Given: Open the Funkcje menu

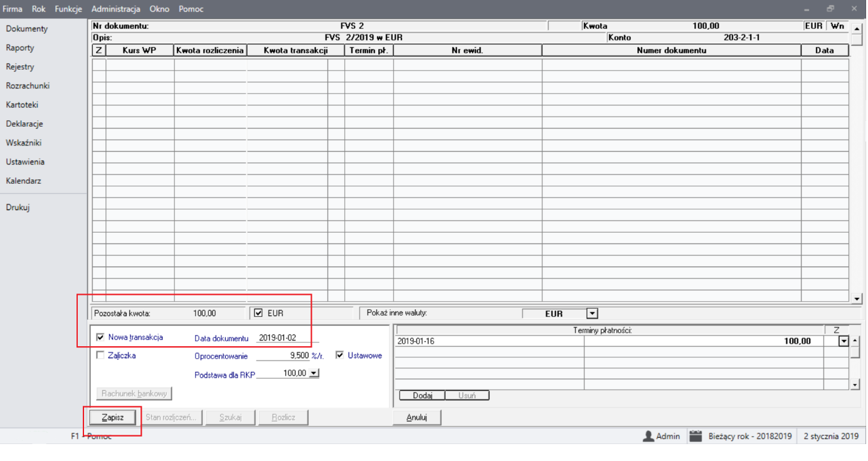Looking at the screenshot, I should click(68, 9).
